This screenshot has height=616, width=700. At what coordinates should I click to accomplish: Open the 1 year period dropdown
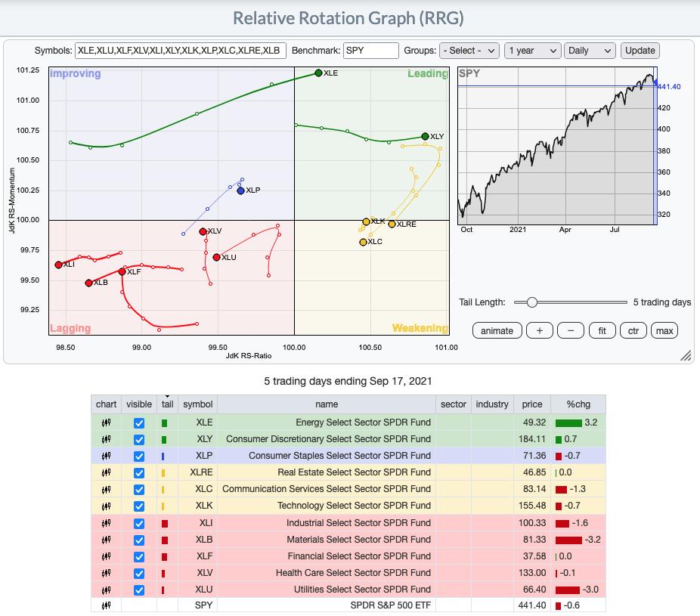point(533,51)
